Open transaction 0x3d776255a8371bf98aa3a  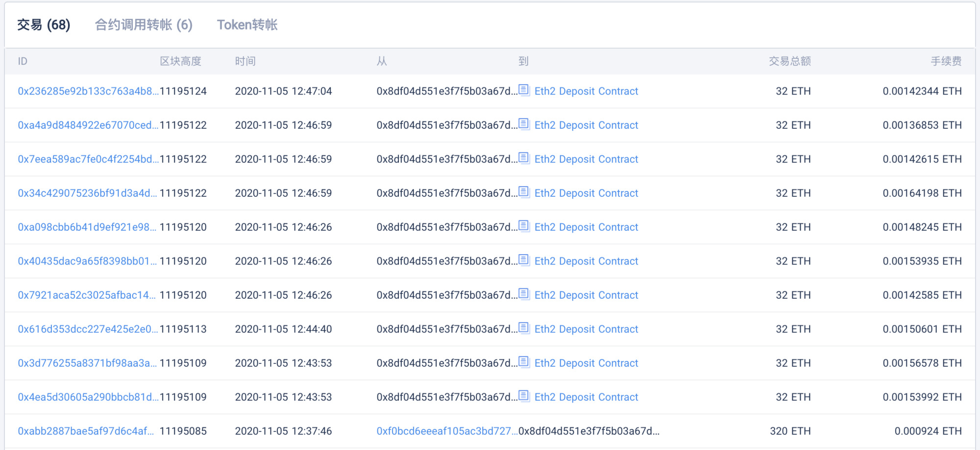click(x=87, y=363)
